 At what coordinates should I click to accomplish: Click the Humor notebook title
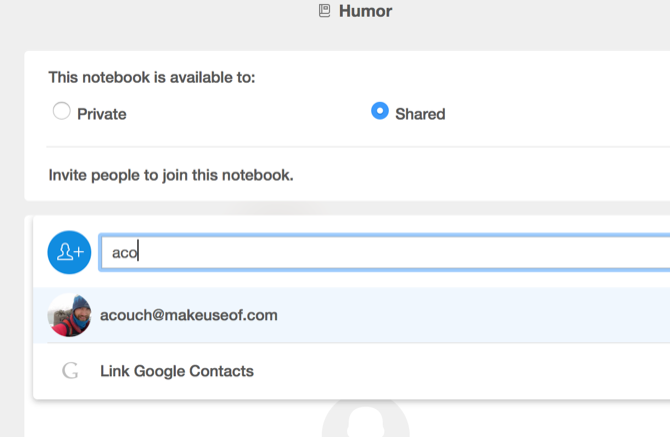click(x=365, y=12)
